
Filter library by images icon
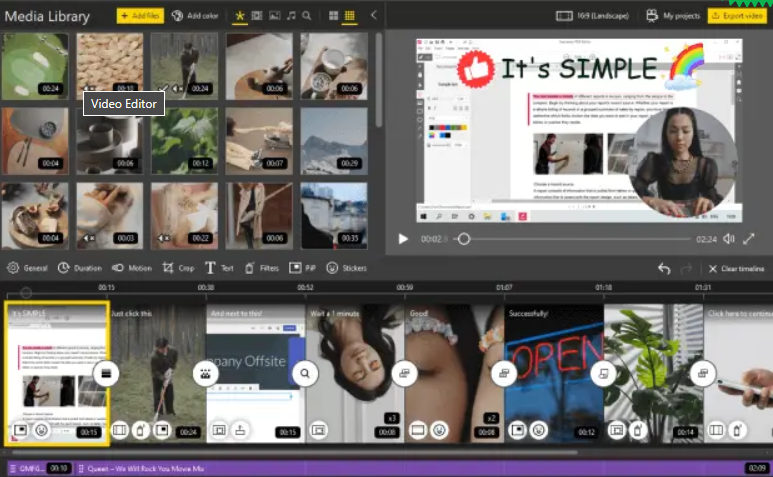tap(274, 16)
